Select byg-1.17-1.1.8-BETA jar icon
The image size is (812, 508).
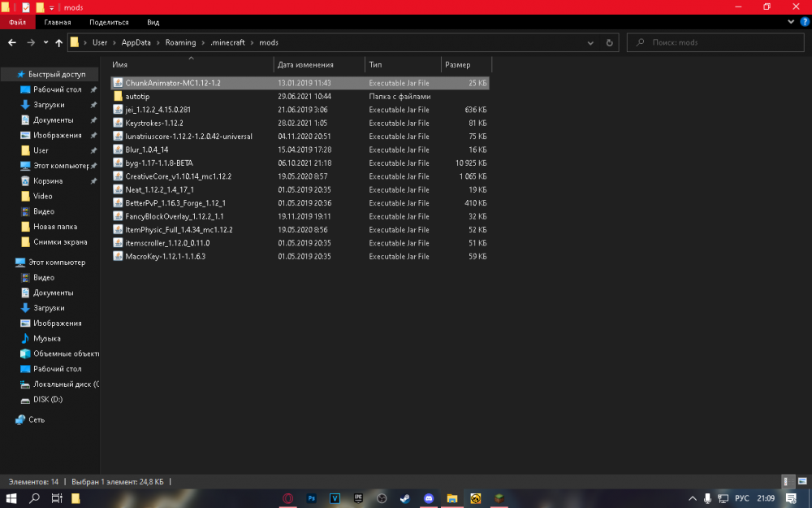click(118, 163)
